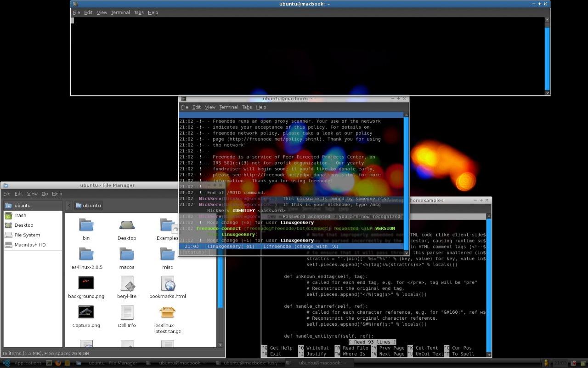Switch to 'ubuntu - File Manager' taskbar button
This screenshot has height=368, width=588.
[108, 363]
